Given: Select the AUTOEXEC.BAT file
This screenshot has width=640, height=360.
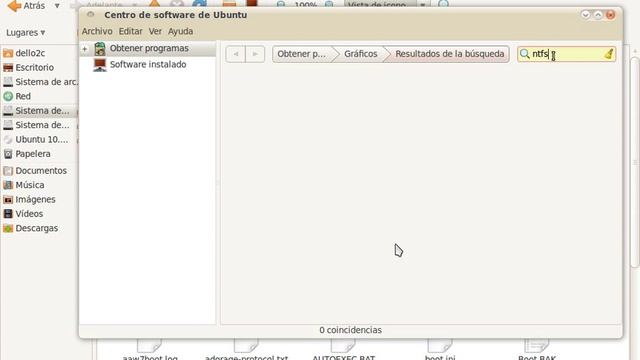Looking at the screenshot, I should (x=343, y=349).
